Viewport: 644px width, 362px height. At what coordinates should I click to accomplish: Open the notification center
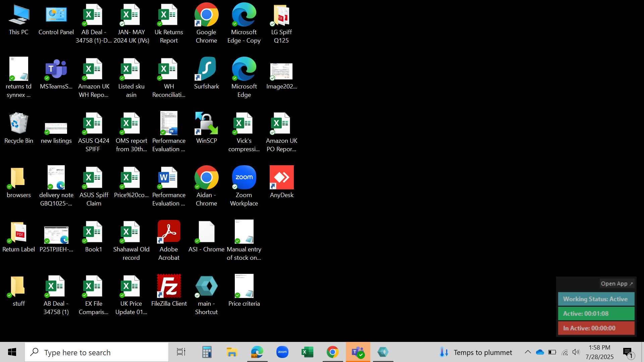pos(628,352)
